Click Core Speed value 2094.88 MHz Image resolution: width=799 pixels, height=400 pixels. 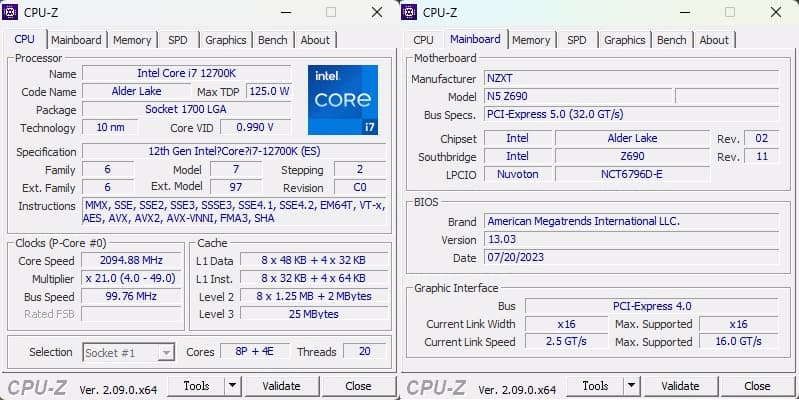[x=131, y=260]
